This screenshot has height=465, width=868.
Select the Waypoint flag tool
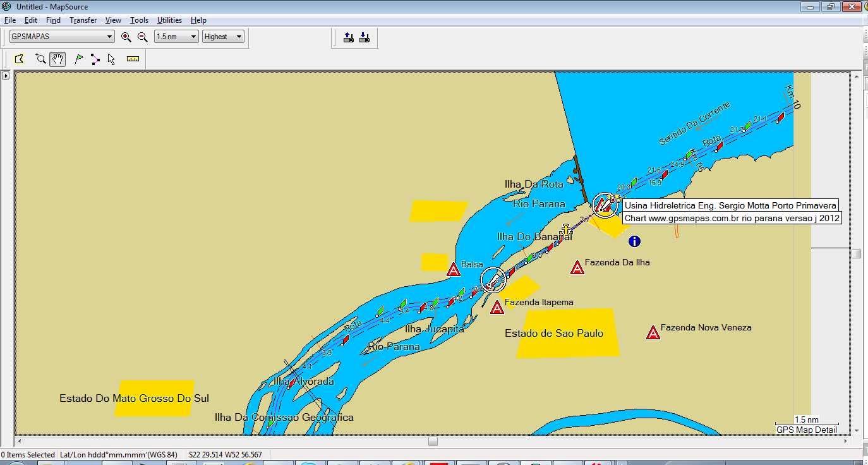pyautogui.click(x=78, y=59)
